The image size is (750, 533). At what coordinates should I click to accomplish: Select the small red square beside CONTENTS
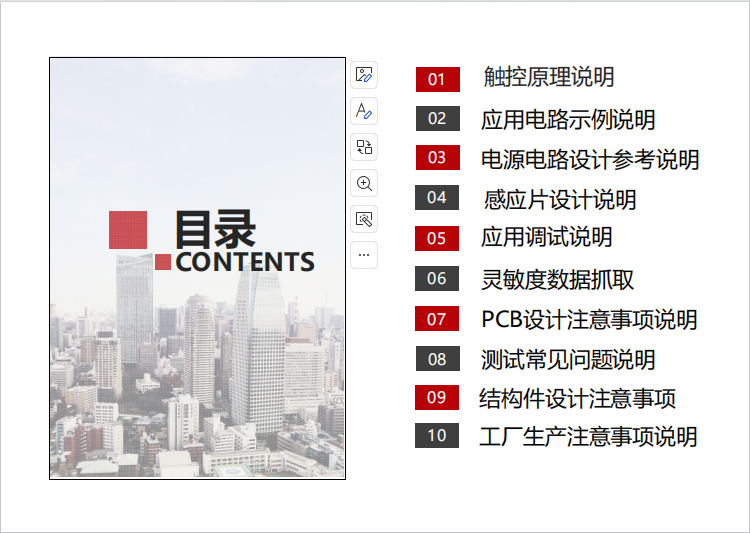[163, 262]
